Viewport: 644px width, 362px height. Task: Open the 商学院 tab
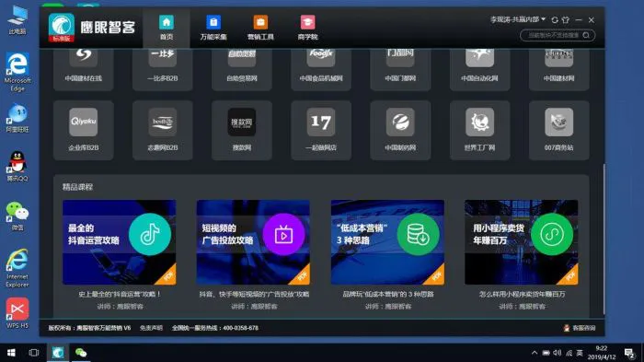click(x=307, y=28)
